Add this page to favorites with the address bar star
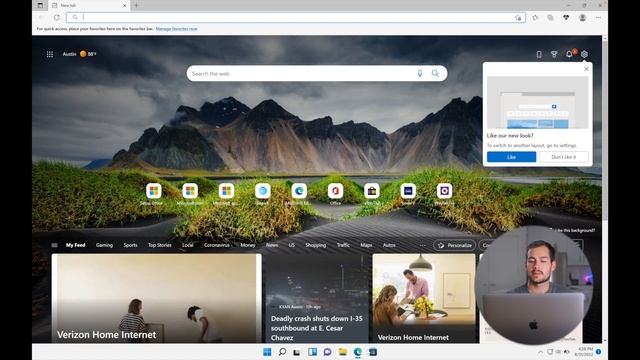The image size is (640, 360). (x=518, y=18)
